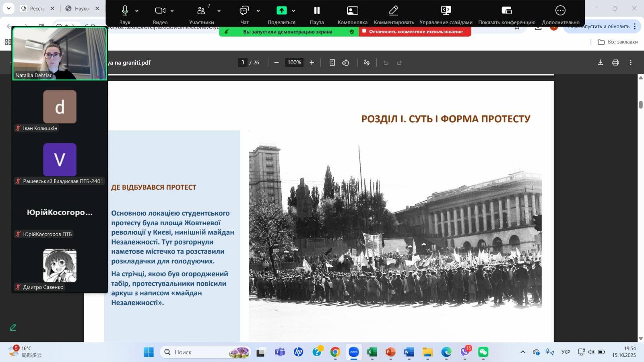Print the PDF document
Viewport: 644px width, 362px height.
[615, 62]
